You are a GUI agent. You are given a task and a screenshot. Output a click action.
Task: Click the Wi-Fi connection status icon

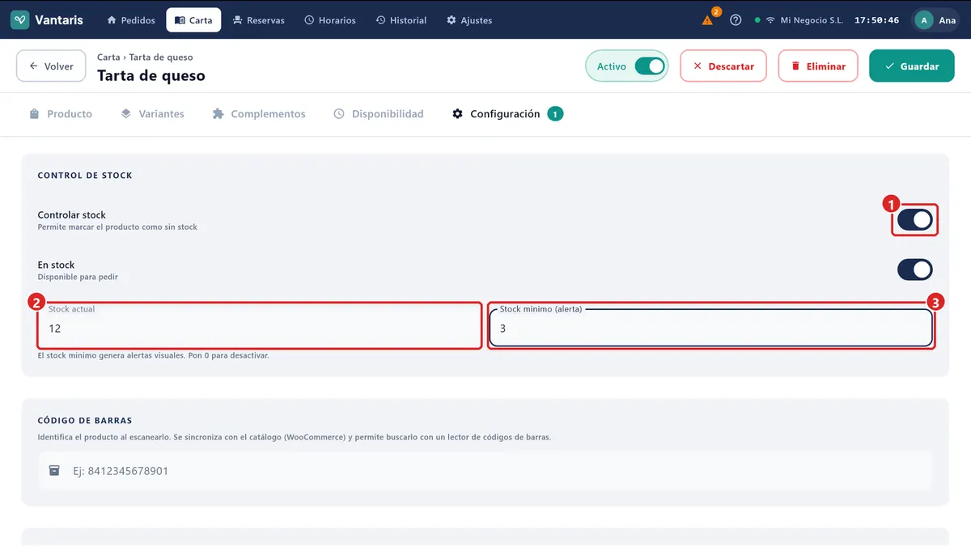[x=770, y=20]
